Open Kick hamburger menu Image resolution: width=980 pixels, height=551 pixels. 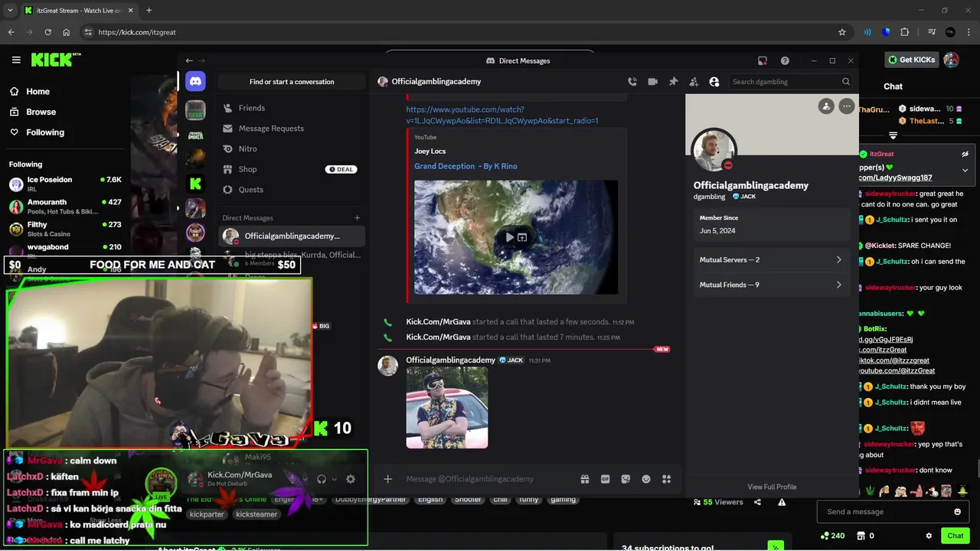tap(16, 60)
